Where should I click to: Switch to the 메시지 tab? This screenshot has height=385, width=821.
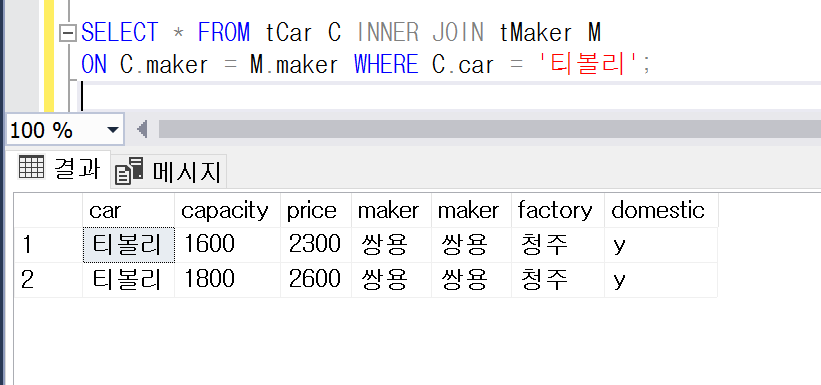click(x=169, y=171)
